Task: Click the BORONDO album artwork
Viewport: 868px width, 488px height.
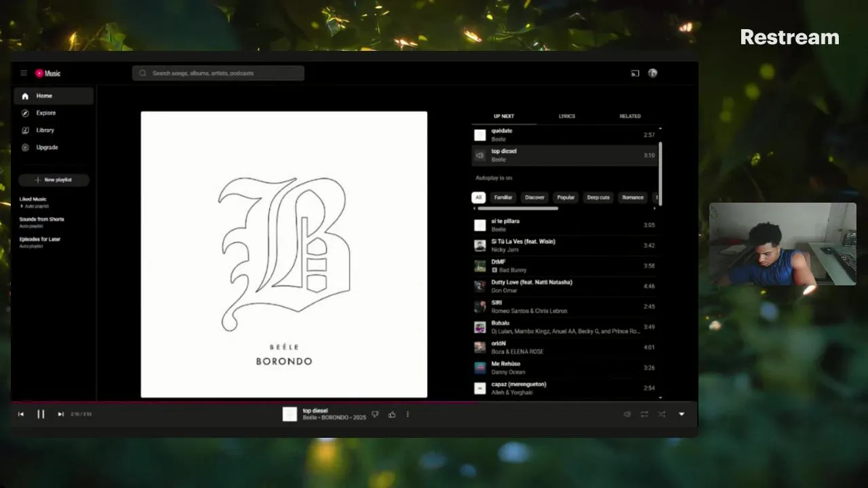Action: tap(284, 254)
